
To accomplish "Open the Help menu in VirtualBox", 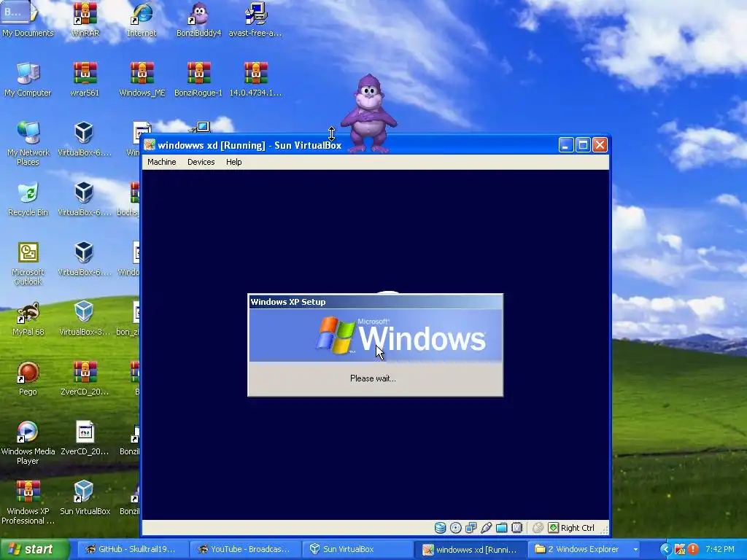I will point(234,162).
